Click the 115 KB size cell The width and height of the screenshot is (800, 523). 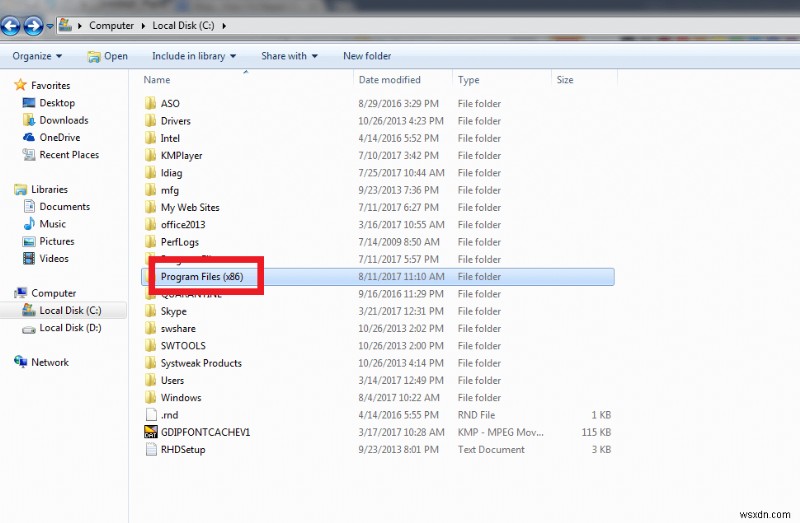coord(596,432)
